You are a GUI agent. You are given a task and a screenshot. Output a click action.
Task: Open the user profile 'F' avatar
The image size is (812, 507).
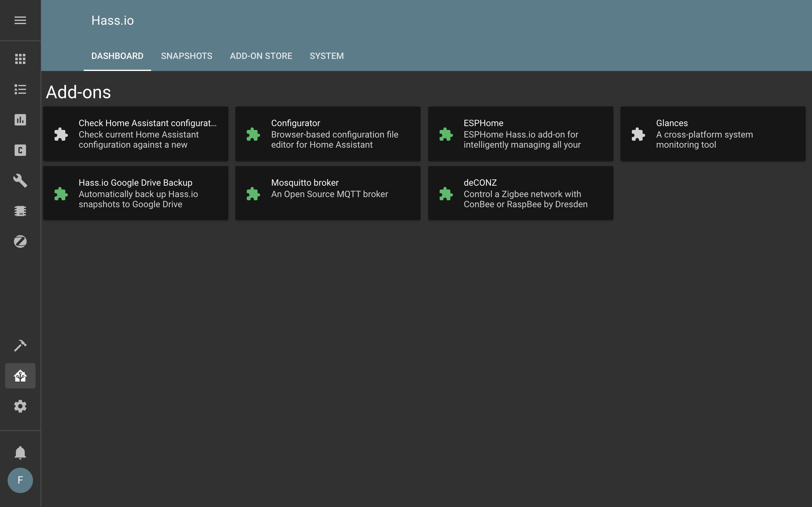tap(20, 480)
